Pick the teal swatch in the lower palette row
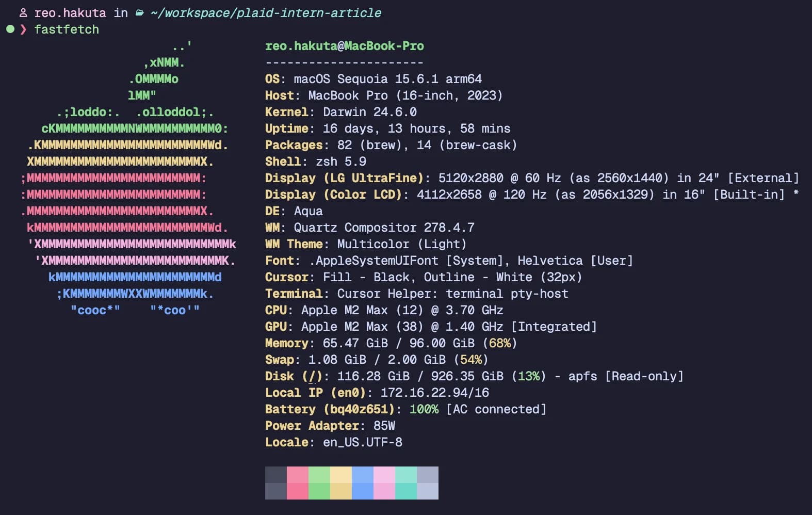 [x=406, y=491]
